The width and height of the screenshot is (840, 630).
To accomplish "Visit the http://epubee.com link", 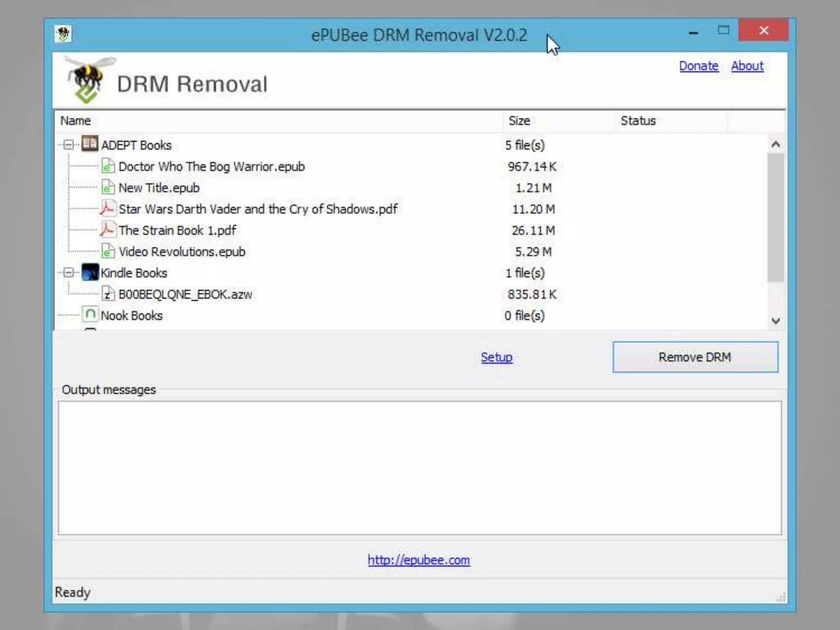I will pos(418,560).
